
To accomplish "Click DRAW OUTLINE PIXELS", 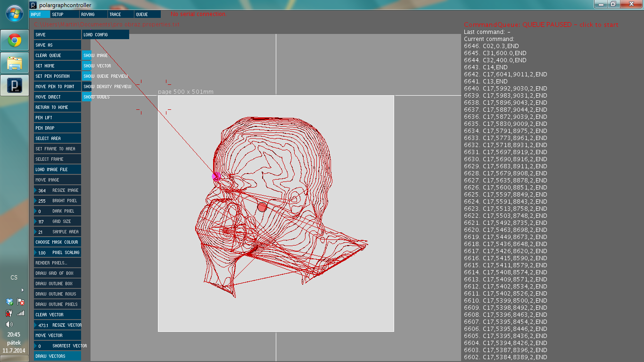I will point(58,304).
